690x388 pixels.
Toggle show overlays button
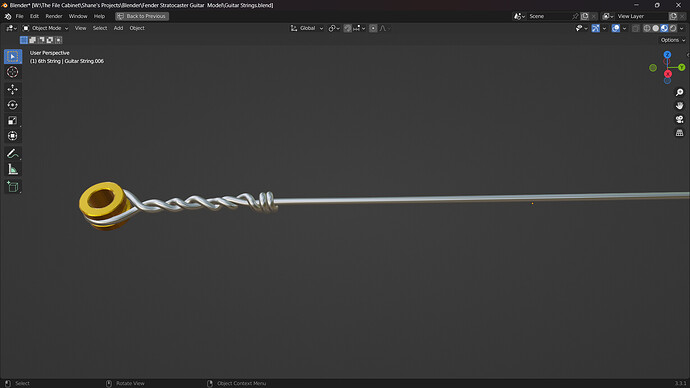coord(616,28)
